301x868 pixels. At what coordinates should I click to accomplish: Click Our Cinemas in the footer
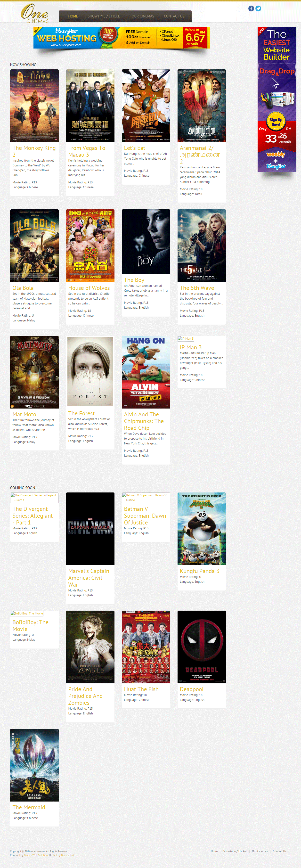tap(260, 851)
